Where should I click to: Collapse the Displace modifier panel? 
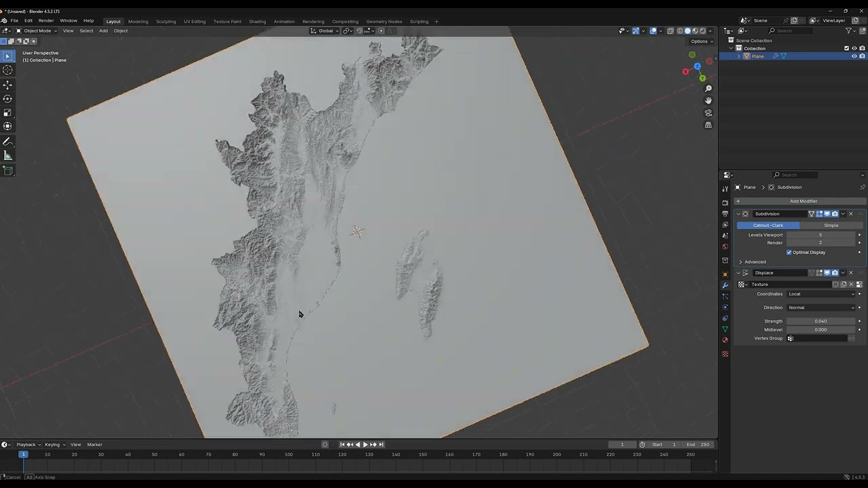(x=738, y=272)
